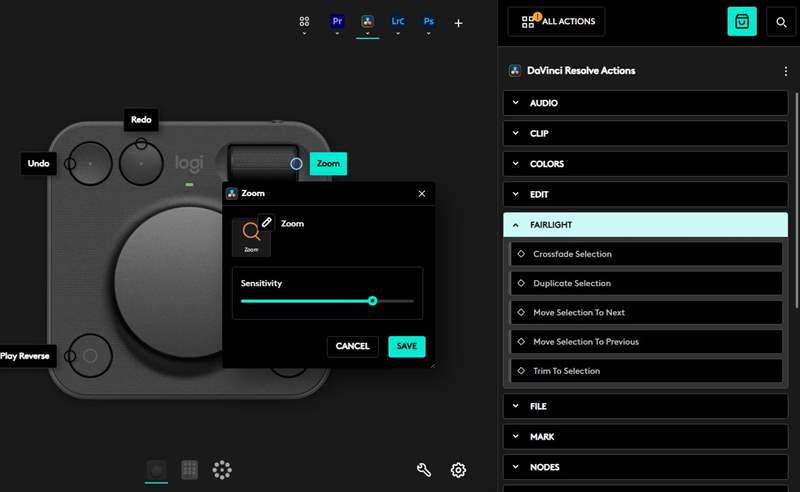Click the Sensitivity slider handle

tap(372, 301)
